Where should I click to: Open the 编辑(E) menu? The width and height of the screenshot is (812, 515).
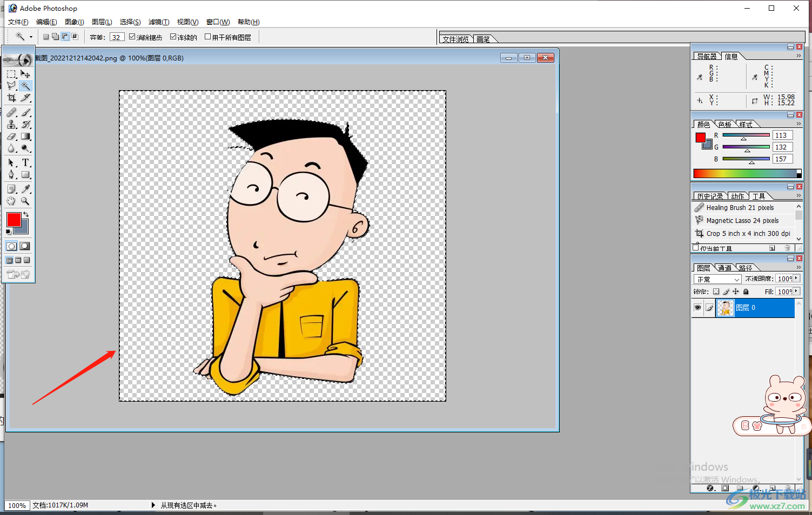click(x=46, y=22)
